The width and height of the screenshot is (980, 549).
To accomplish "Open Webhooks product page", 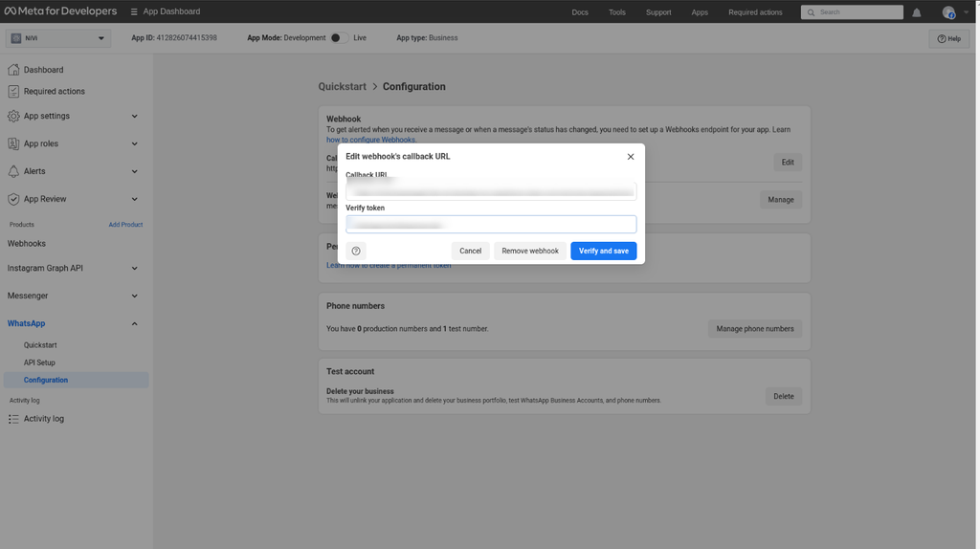I will tap(26, 244).
